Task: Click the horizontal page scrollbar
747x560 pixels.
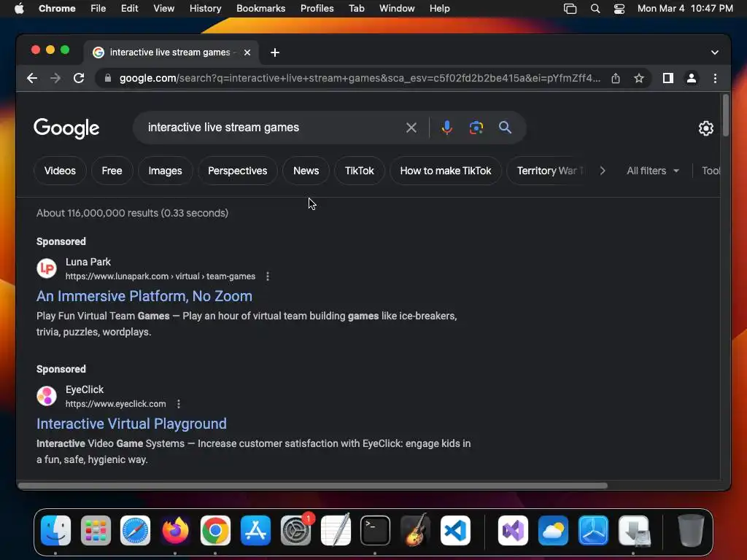Action: coord(313,486)
